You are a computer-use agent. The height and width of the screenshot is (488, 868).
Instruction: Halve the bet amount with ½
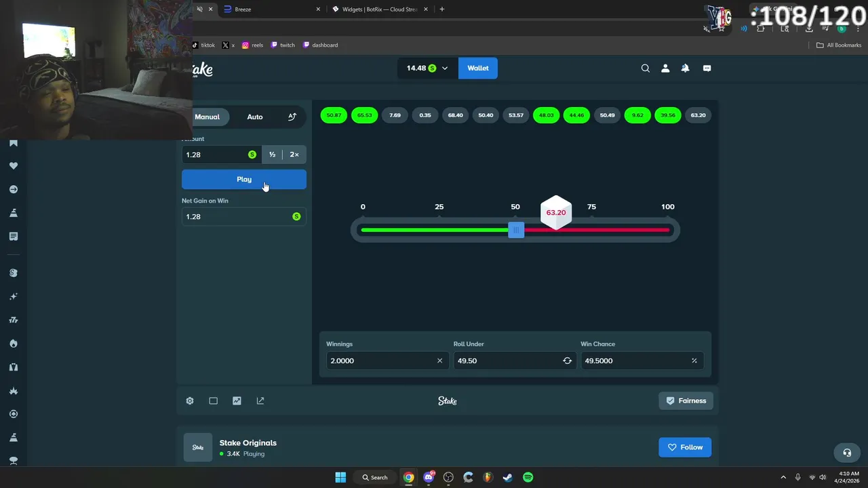(x=272, y=155)
